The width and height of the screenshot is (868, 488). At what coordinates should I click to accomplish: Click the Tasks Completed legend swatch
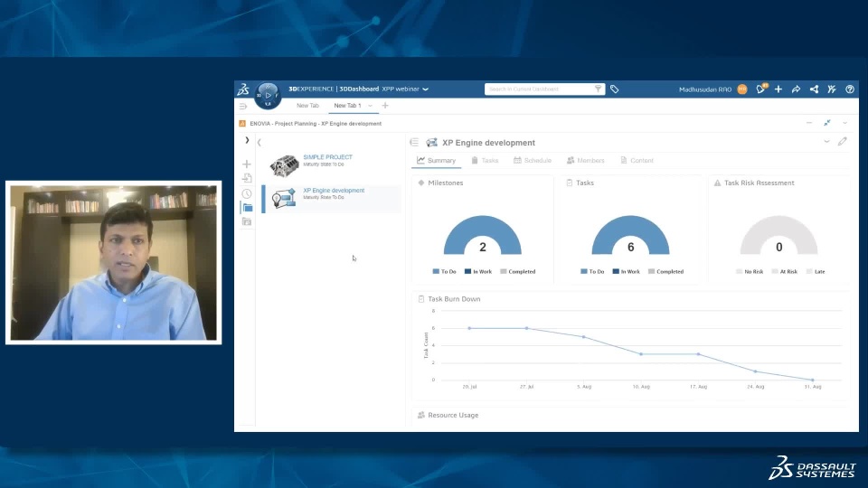[x=652, y=272]
